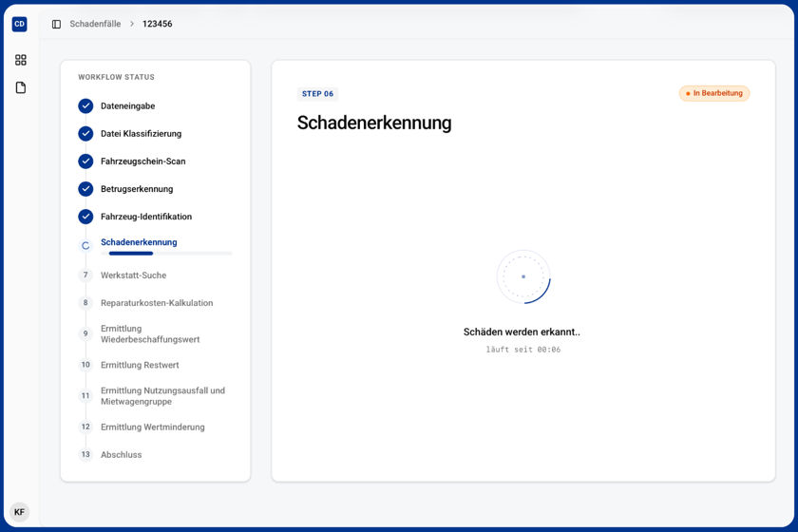Click step number 10 circle
Viewport: 798px width, 532px height.
coord(85,365)
